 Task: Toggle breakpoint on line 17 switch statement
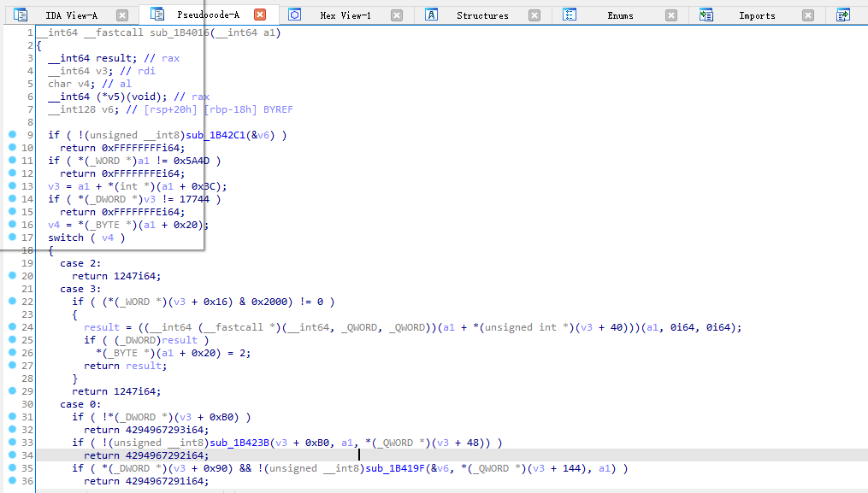click(11, 238)
